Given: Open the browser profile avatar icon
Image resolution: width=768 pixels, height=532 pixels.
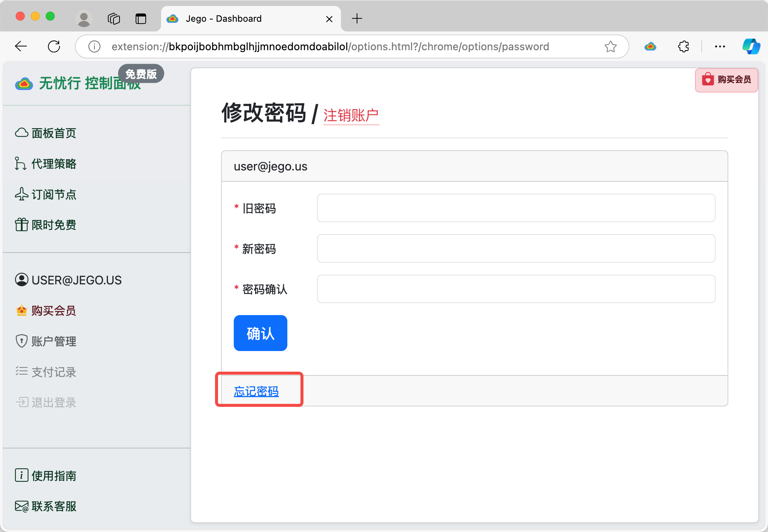Looking at the screenshot, I should coord(84,18).
